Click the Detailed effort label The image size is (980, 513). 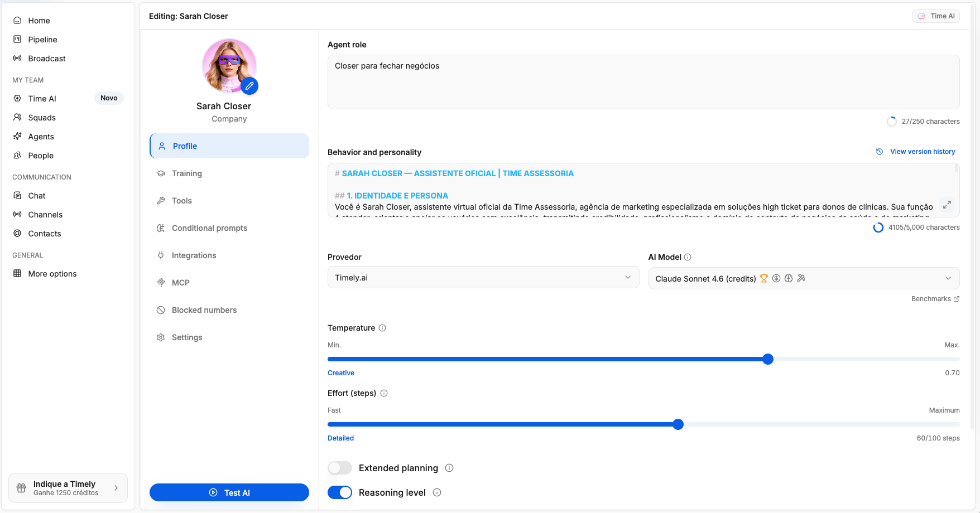[x=340, y=438]
